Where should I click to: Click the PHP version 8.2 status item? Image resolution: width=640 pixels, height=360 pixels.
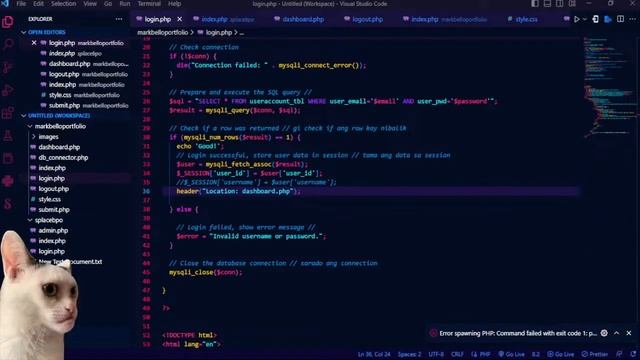(536, 354)
